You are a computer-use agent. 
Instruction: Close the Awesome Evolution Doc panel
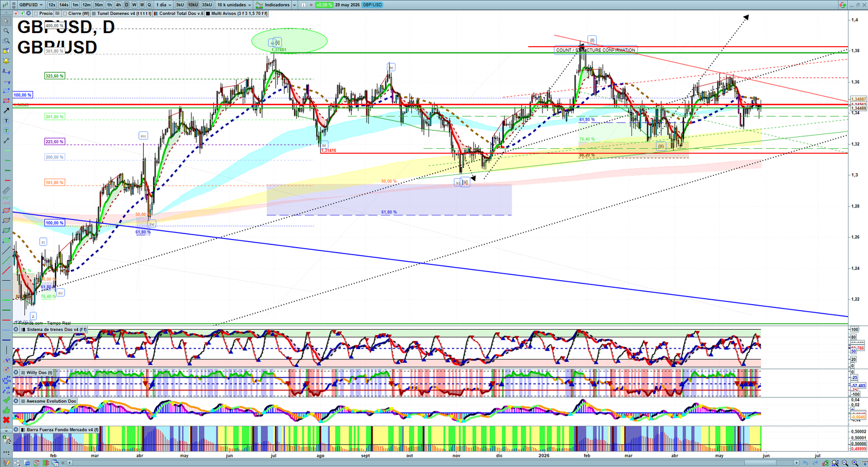coord(16,401)
